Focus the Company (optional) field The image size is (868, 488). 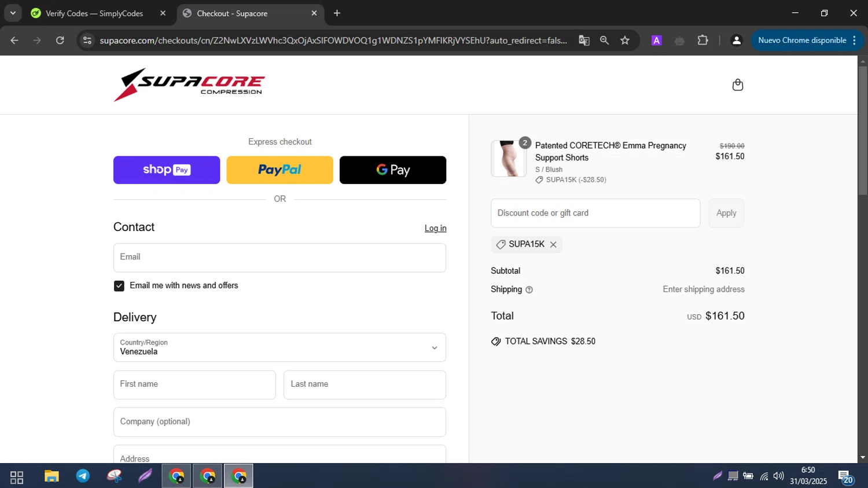pos(279,422)
